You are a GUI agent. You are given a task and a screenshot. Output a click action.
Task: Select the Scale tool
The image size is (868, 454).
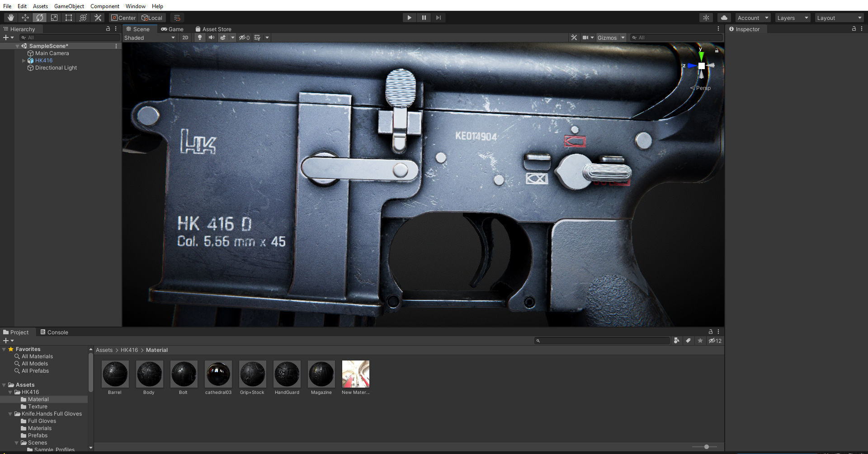click(x=54, y=18)
